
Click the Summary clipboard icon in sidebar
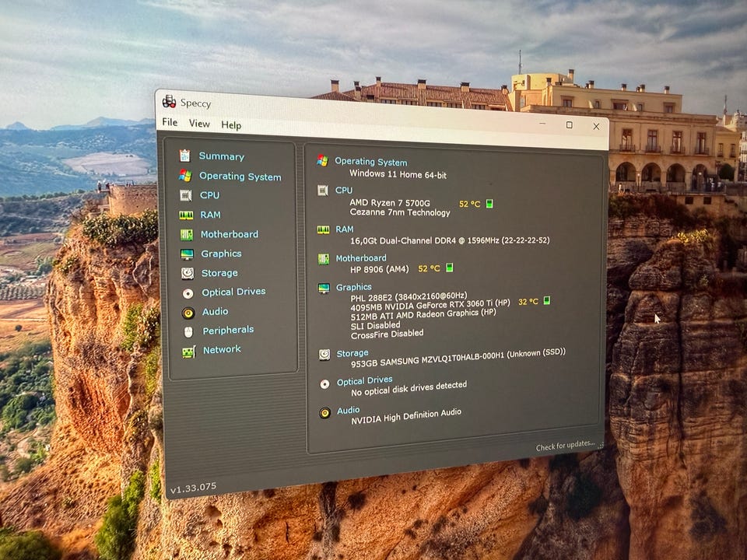(185, 156)
